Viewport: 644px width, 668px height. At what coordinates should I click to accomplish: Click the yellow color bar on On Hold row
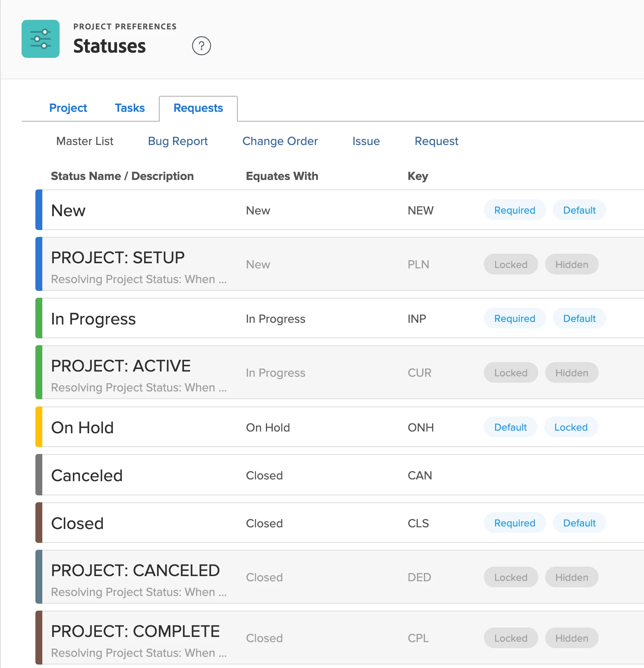[39, 427]
